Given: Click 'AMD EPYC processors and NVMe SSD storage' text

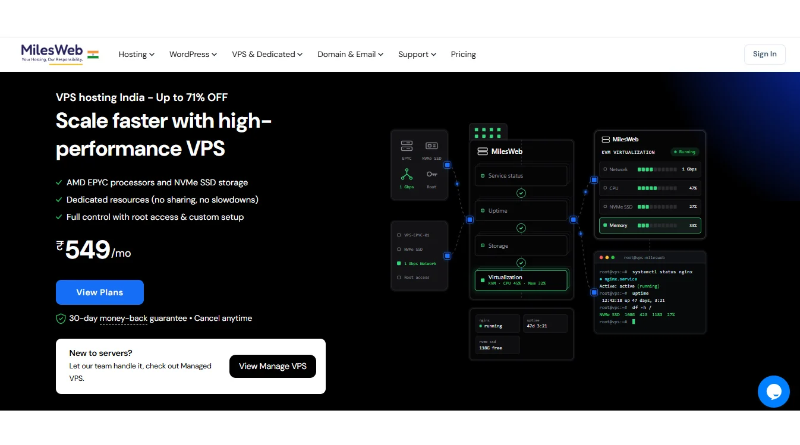Looking at the screenshot, I should [x=157, y=182].
